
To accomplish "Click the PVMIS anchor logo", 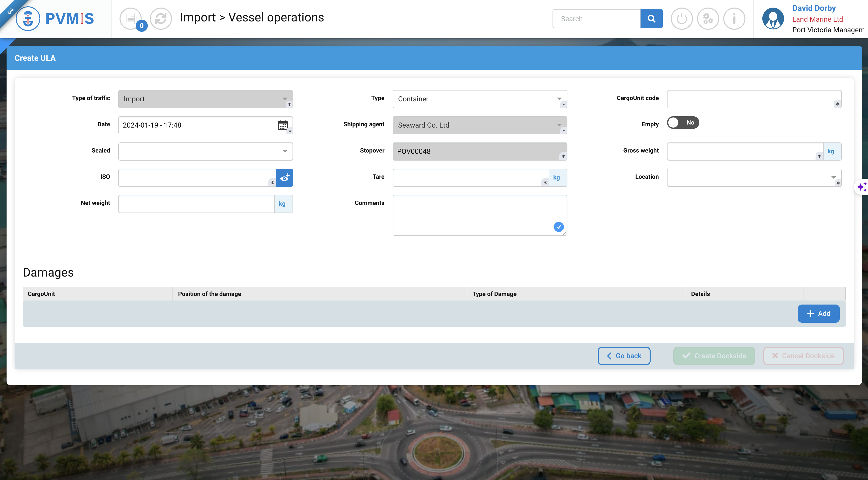I will tap(28, 18).
